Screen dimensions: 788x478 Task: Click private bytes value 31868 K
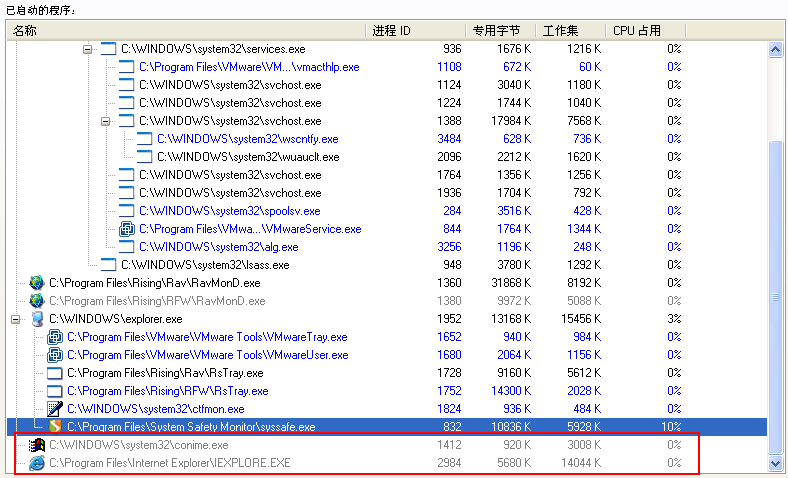click(x=511, y=283)
